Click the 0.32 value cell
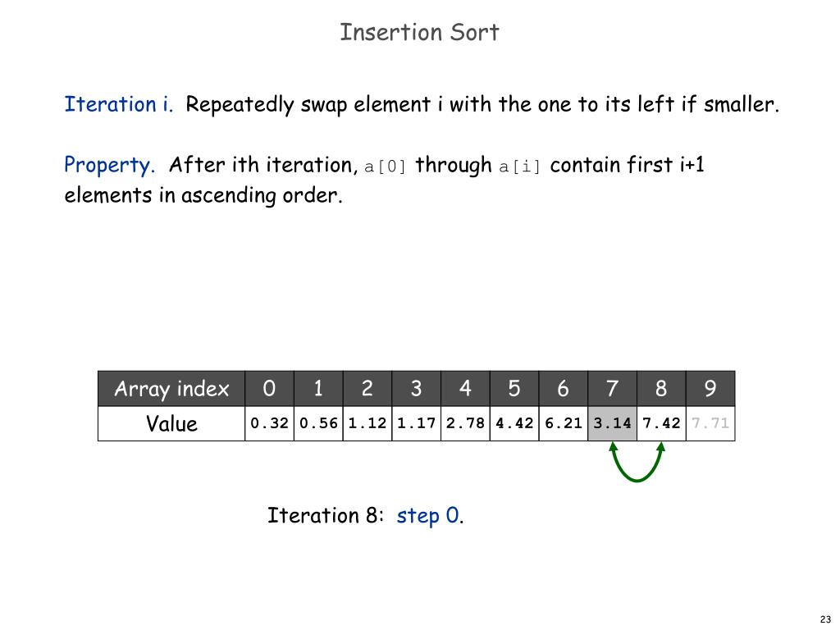This screenshot has width=840, height=630. point(269,423)
